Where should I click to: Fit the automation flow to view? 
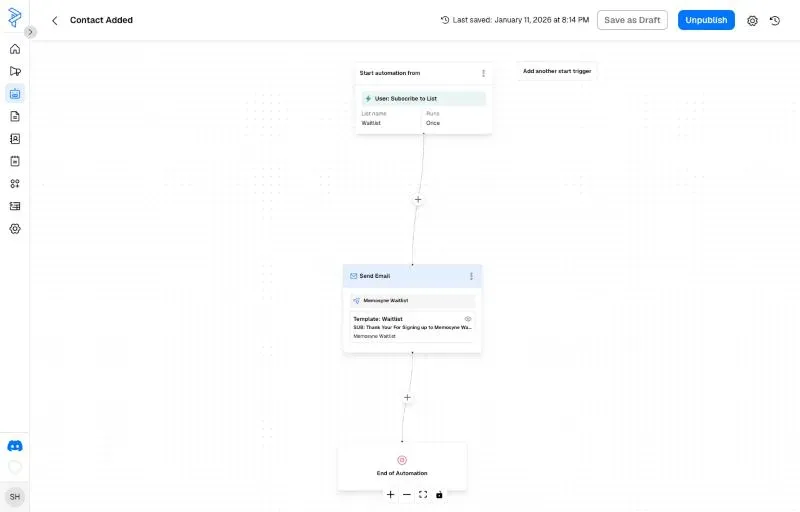click(423, 495)
